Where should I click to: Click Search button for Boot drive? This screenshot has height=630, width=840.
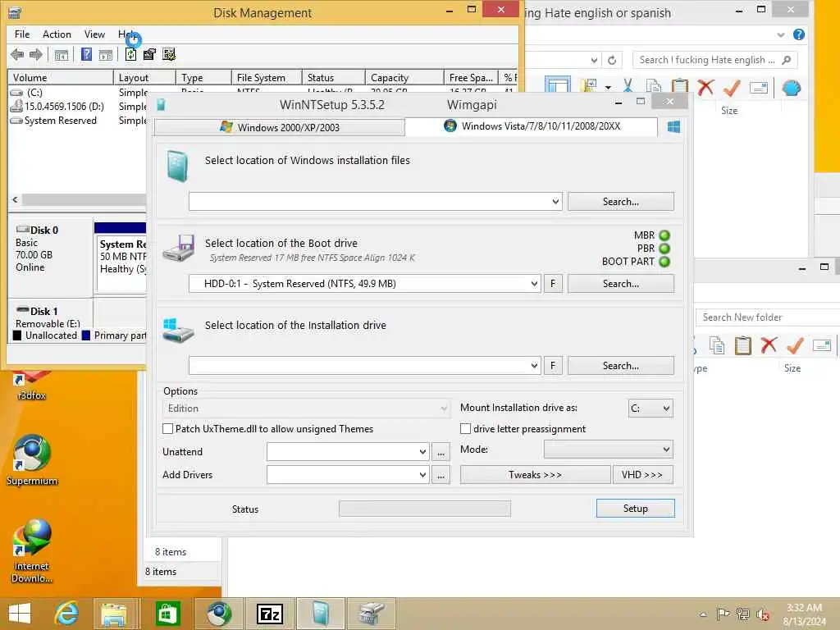point(620,283)
